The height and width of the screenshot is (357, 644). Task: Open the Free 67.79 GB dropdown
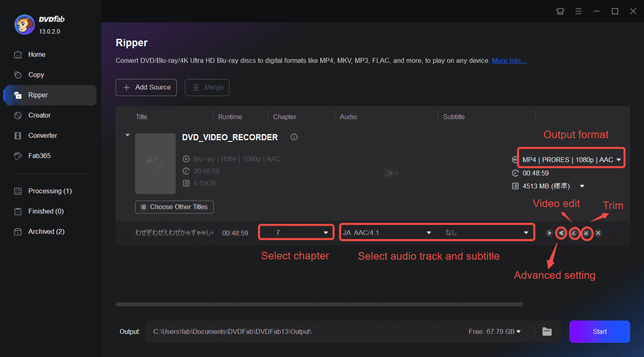click(x=495, y=331)
